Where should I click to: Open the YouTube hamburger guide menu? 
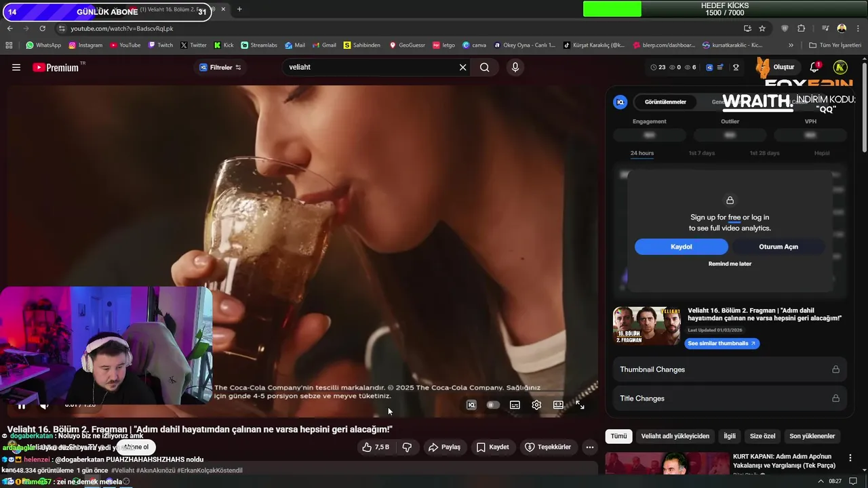click(x=16, y=67)
